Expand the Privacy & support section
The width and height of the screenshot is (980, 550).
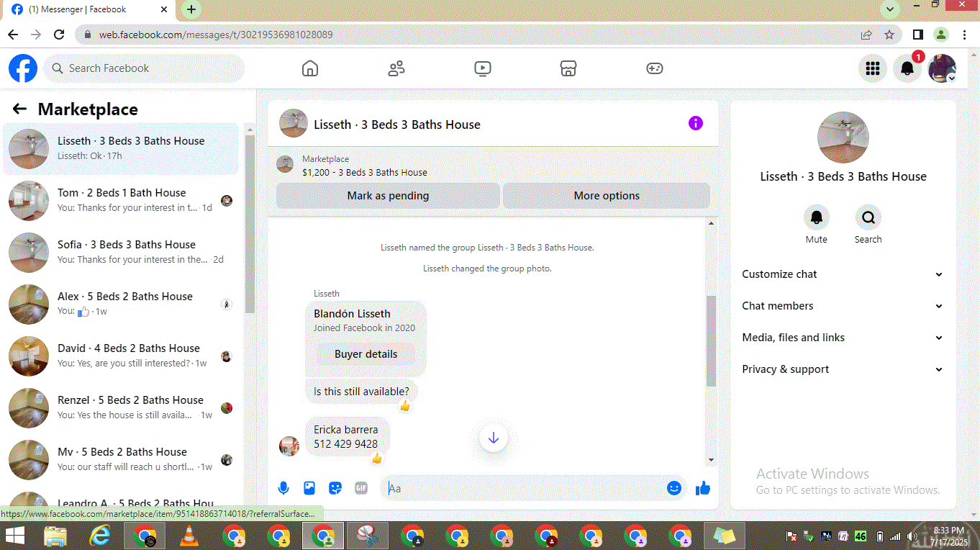pos(843,369)
